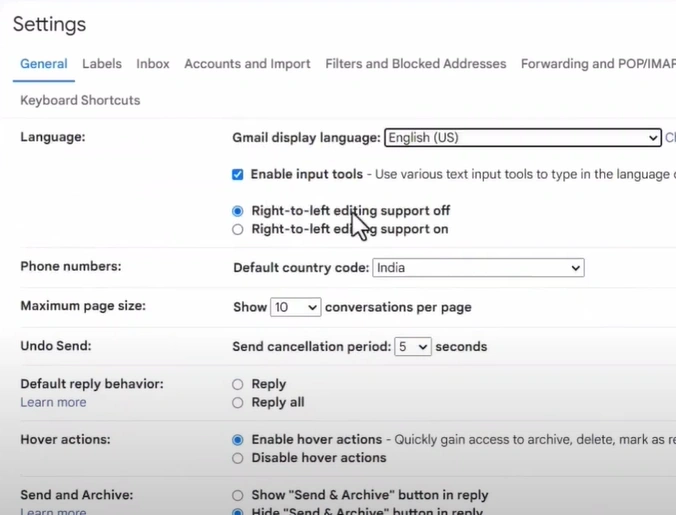
Task: Open Accounts and Import tab
Action: 247,64
